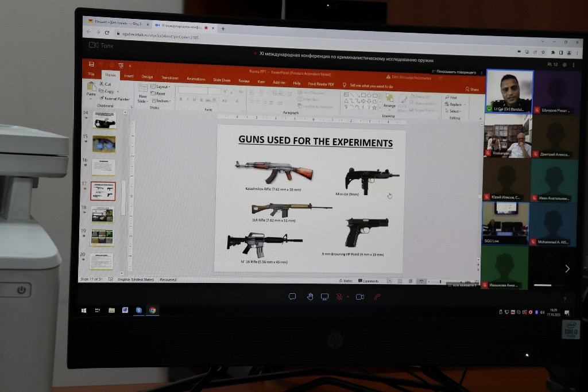Open the Animations ribbon tab

196,79
